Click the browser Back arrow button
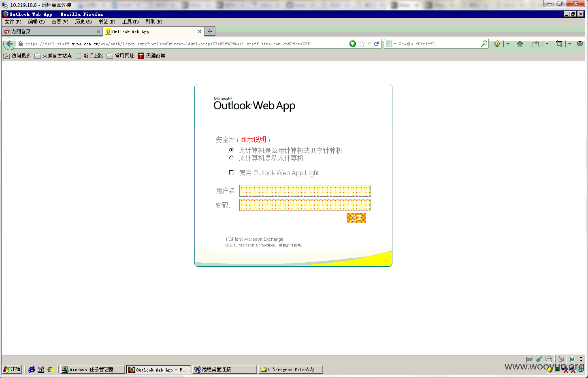588x378 pixels. point(9,44)
